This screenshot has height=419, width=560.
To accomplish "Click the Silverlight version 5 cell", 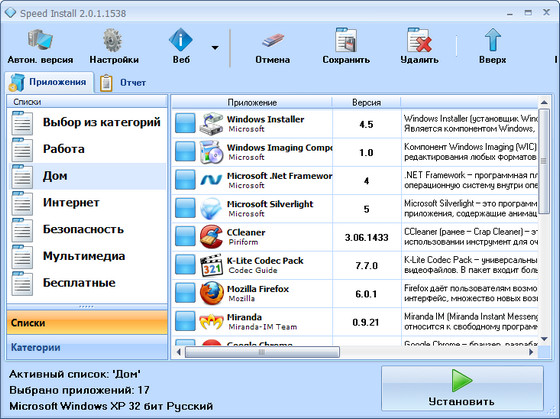I will point(366,209).
